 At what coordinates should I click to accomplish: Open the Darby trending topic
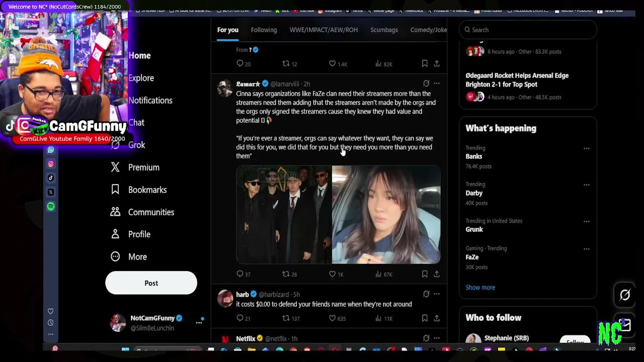[x=474, y=193]
